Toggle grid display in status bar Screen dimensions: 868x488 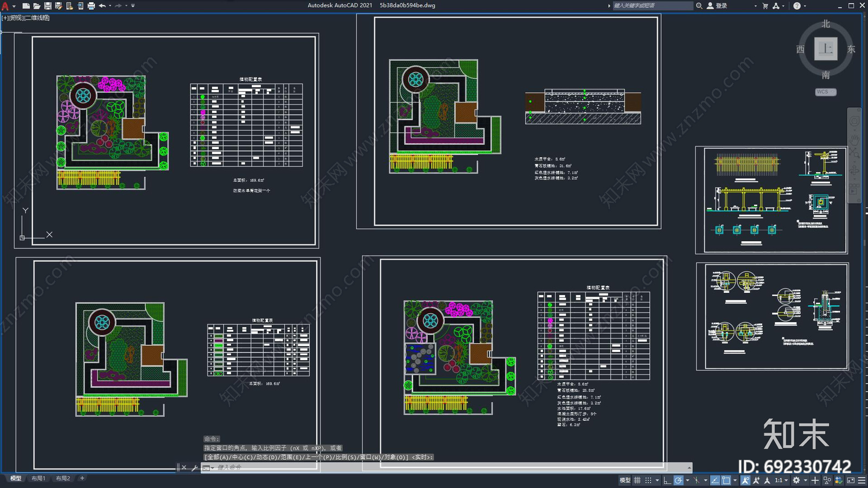637,480
